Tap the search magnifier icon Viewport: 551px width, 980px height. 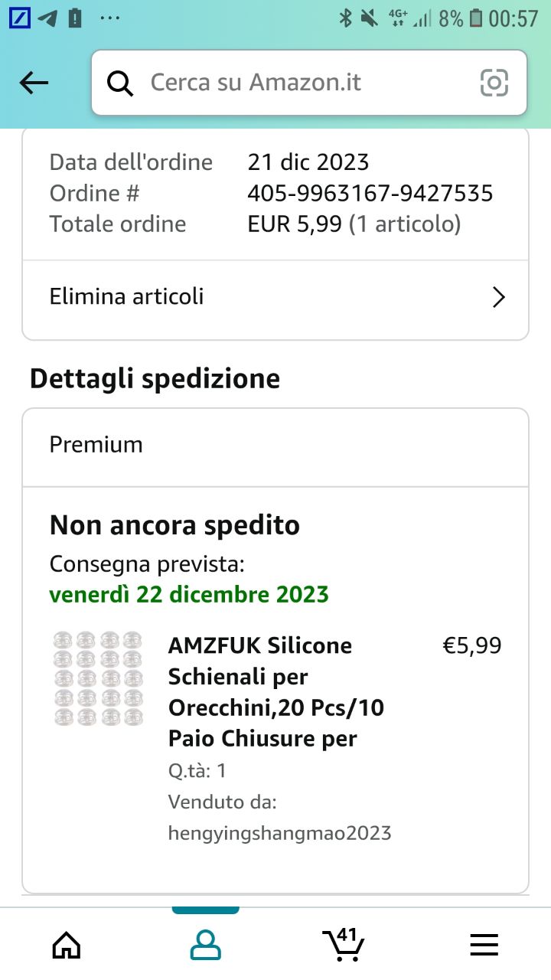pos(120,83)
